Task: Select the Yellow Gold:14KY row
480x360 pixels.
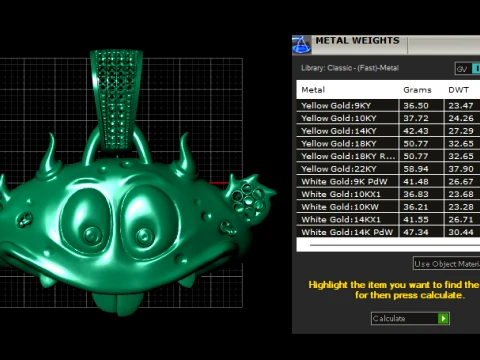Action: coord(388,131)
